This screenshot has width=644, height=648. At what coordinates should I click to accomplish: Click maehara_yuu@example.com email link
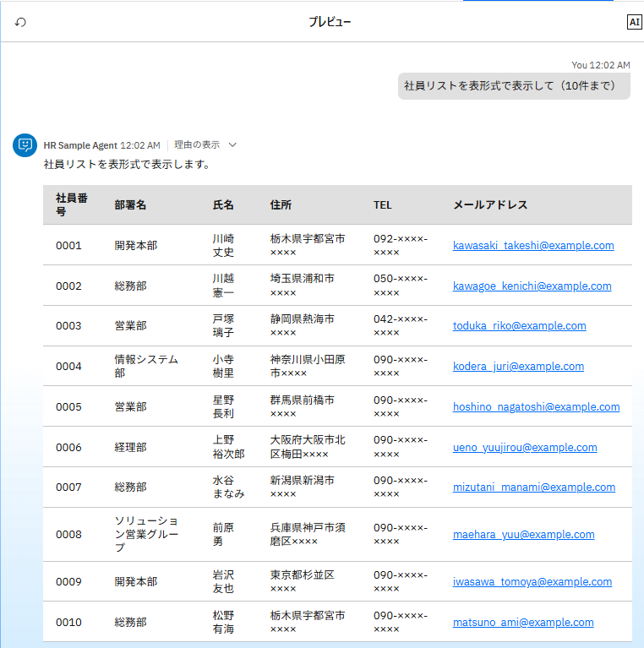(x=523, y=535)
